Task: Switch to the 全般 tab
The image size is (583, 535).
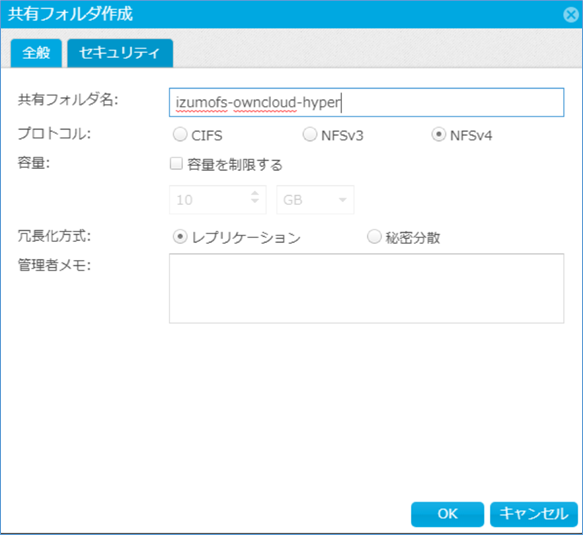Action: tap(36, 53)
